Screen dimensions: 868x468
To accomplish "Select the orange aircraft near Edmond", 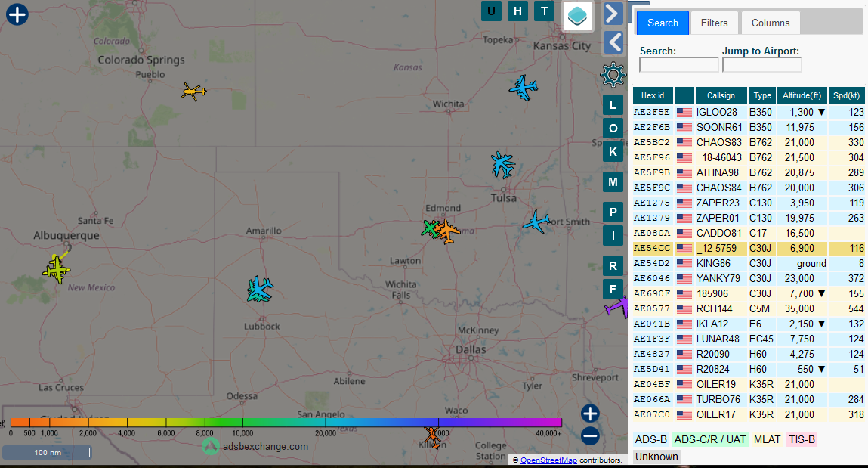I will point(448,231).
